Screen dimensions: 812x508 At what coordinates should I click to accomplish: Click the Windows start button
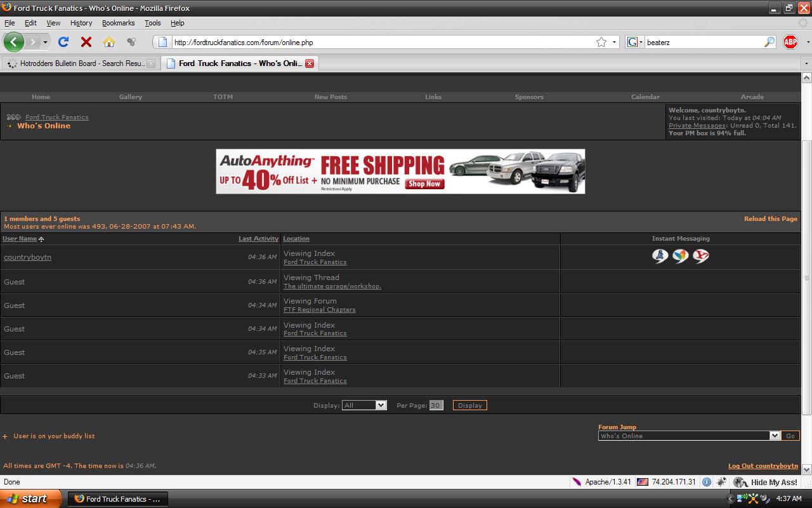[x=30, y=498]
